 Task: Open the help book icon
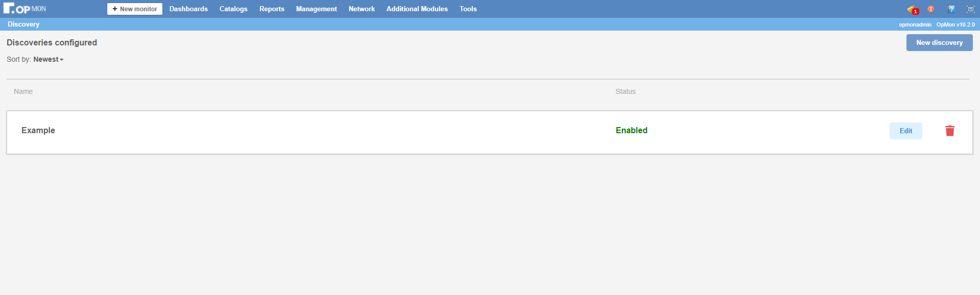pos(951,9)
